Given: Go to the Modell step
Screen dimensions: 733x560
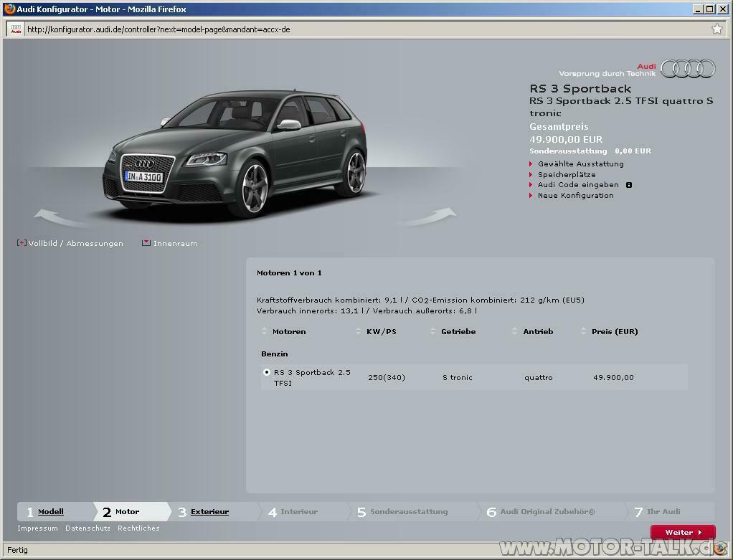Looking at the screenshot, I should [50, 511].
